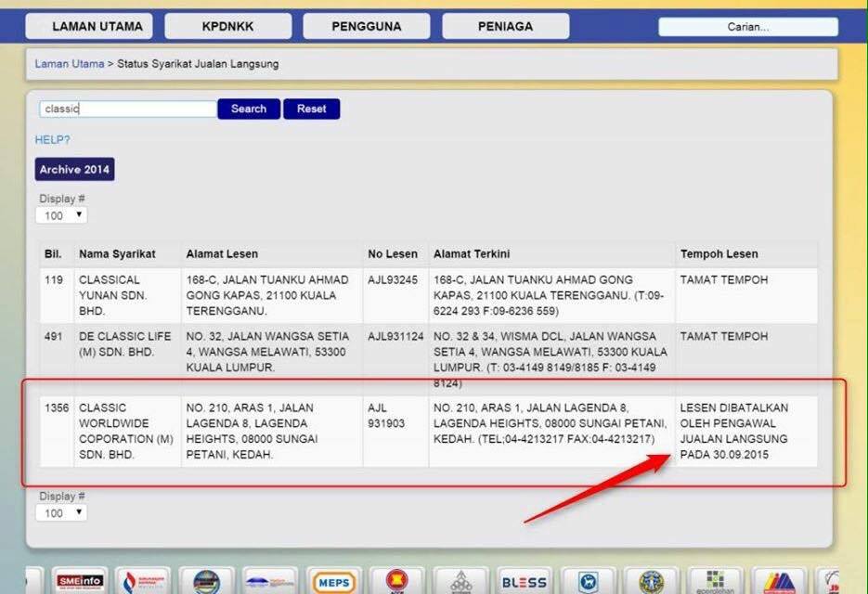868x594 pixels.
Task: Click the Alamat Lesen column header
Action: [x=222, y=254]
